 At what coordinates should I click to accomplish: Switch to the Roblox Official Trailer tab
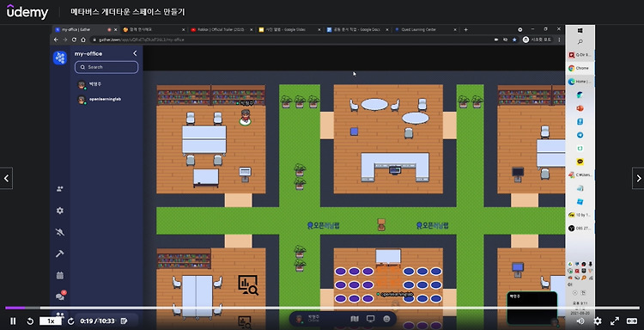click(x=222, y=29)
